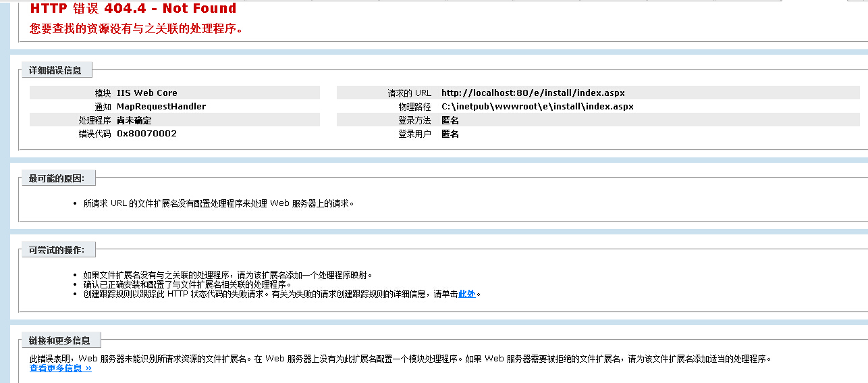The width and height of the screenshot is (868, 383).
Task: Select the '可尝试的操作:' section header
Action: coord(57,250)
